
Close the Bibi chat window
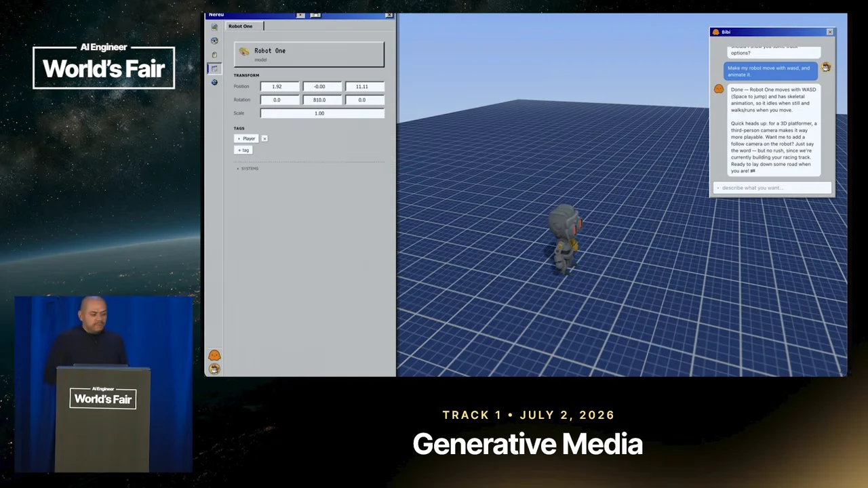[x=830, y=32]
